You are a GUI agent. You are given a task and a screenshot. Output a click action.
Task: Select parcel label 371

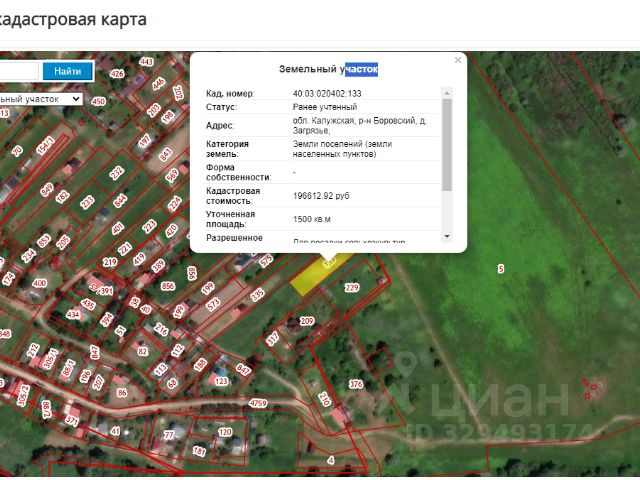coord(72,420)
